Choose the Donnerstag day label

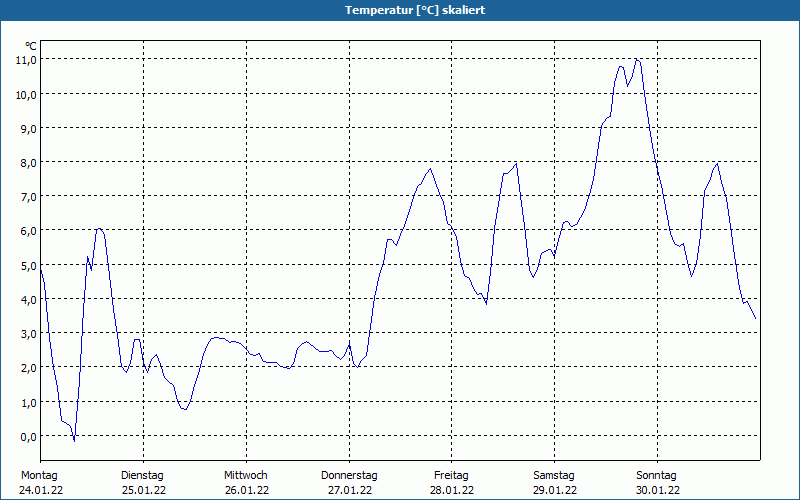(x=349, y=475)
